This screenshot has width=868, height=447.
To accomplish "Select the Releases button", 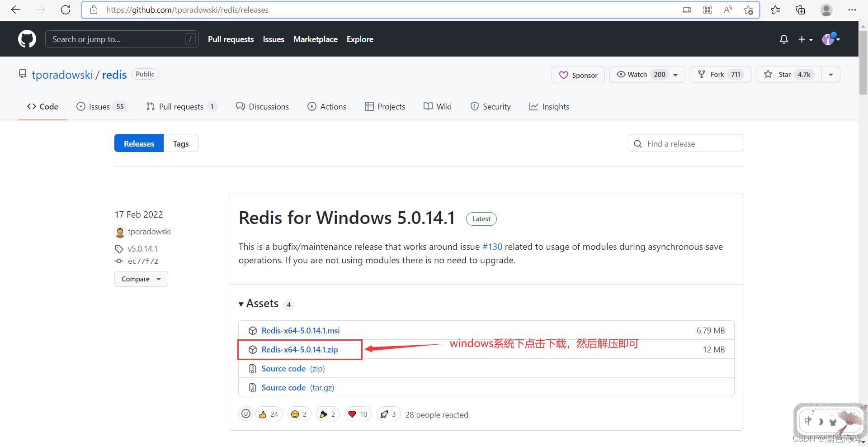I will 139,143.
